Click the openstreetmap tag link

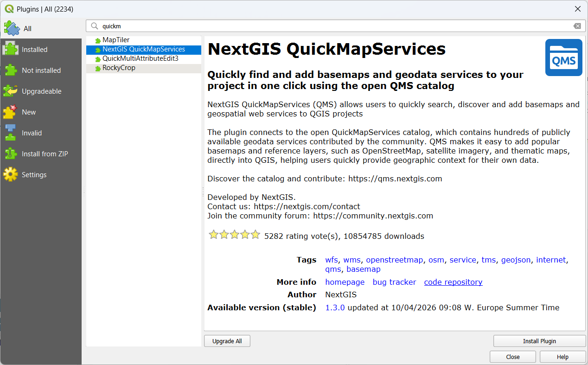(x=394, y=260)
